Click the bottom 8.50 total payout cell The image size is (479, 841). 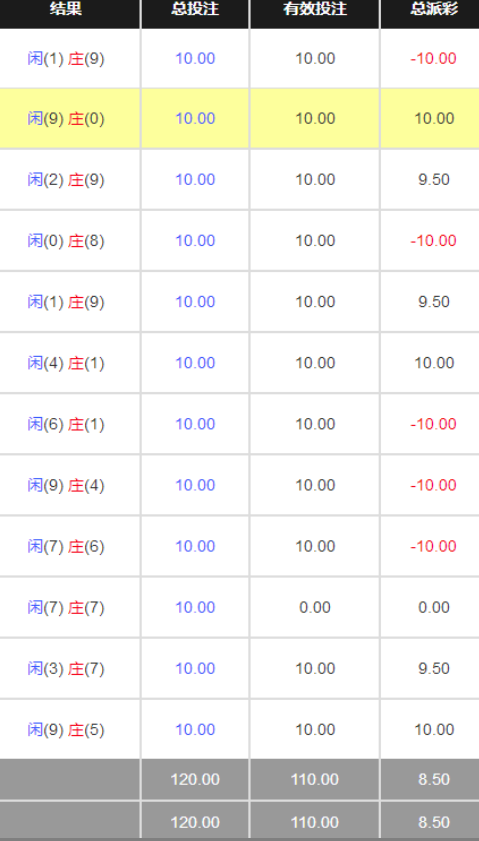434,822
